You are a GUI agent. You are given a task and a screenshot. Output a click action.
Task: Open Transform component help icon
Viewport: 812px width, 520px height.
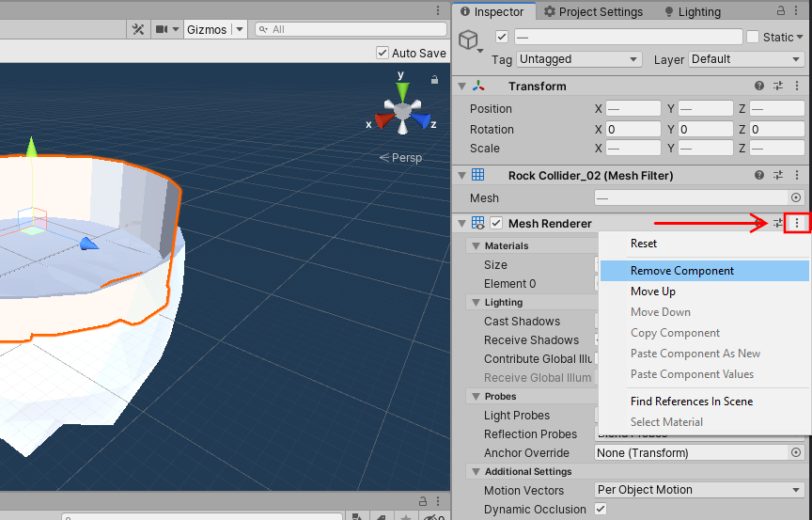[759, 86]
